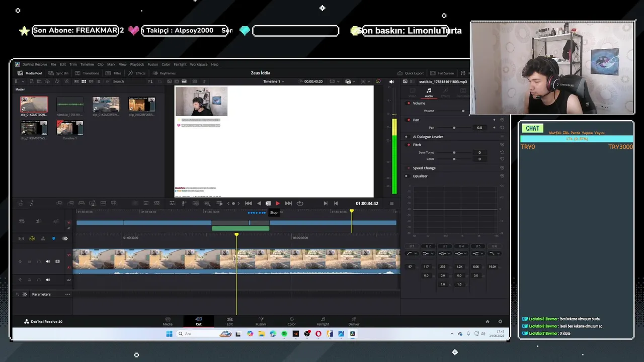Switch to the Fusion page
644x362 pixels.
(261, 321)
